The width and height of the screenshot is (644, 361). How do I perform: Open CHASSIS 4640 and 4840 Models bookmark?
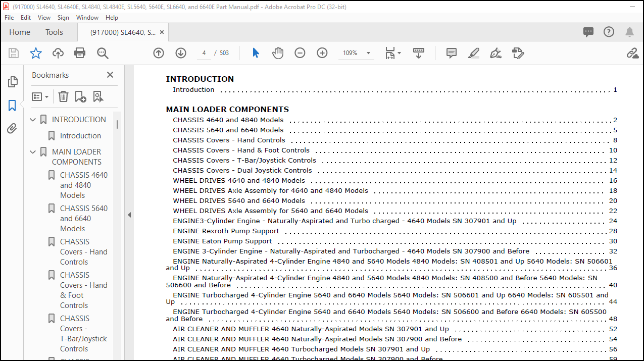point(84,185)
